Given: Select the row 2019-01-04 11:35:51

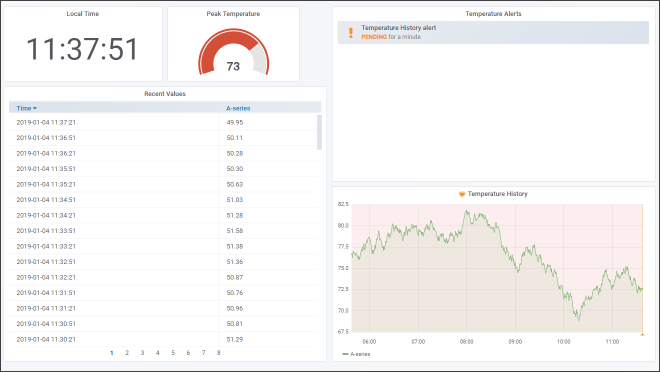Looking at the screenshot, I should coord(163,169).
